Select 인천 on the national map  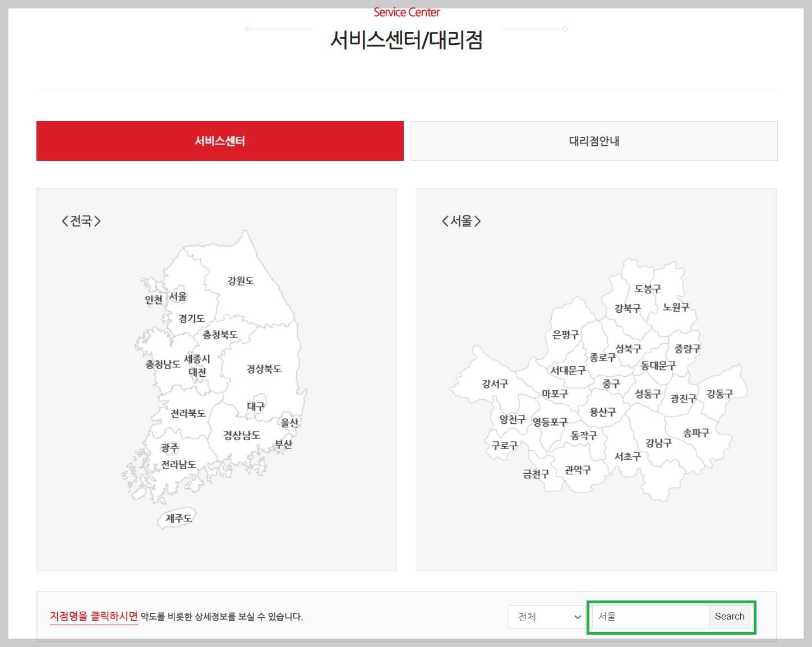coord(154,300)
